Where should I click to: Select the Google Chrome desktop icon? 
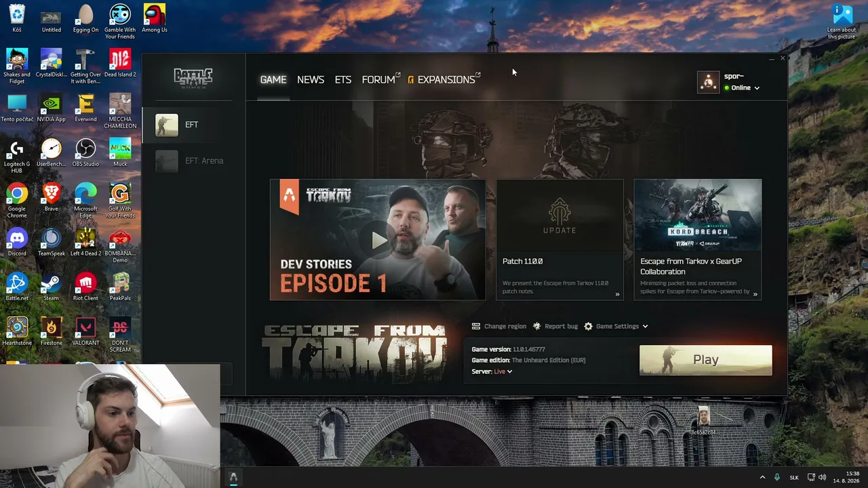(x=17, y=201)
